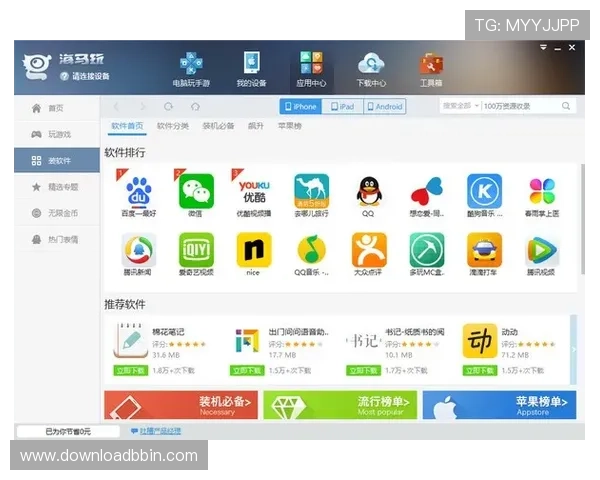Refresh the page with reload icon
This screenshot has height=480, width=600.
click(168, 106)
